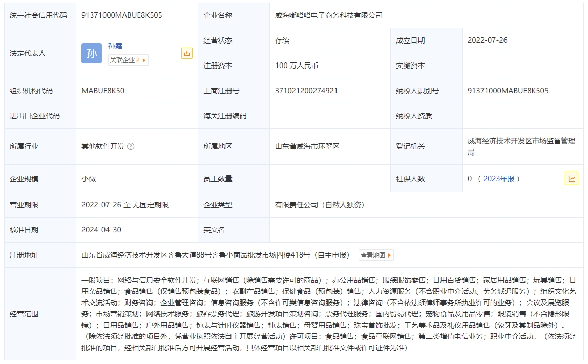This screenshot has width=588, height=364.
Task: Click the 山东省威海市环翠区 region value
Action: pos(307,146)
